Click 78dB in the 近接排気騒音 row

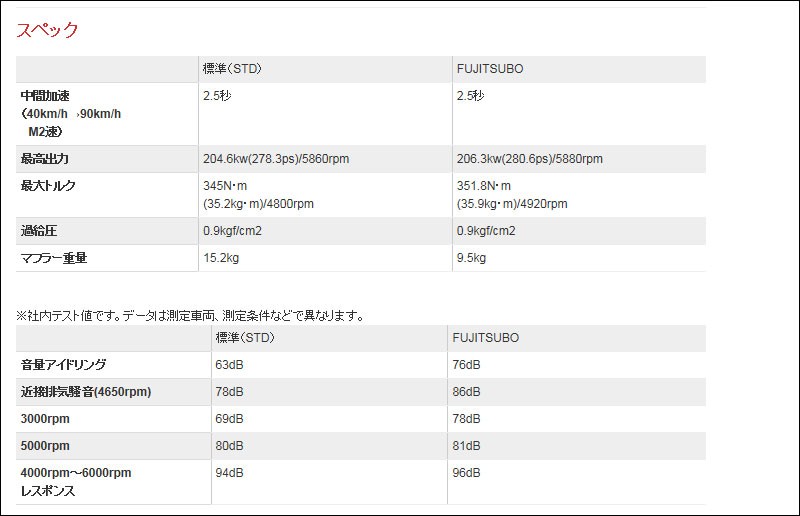tap(229, 392)
